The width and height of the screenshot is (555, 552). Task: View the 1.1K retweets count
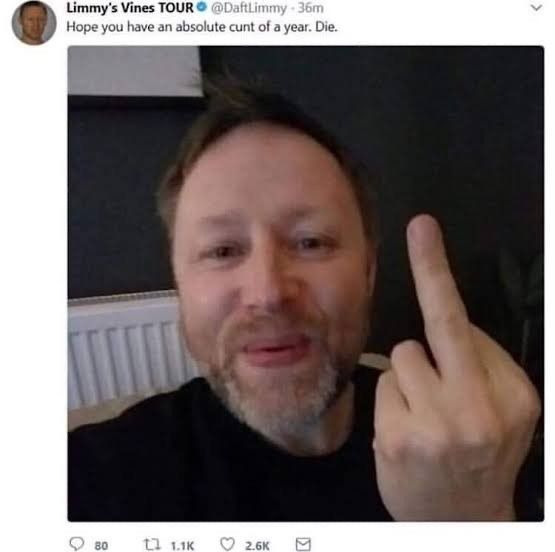[182, 546]
